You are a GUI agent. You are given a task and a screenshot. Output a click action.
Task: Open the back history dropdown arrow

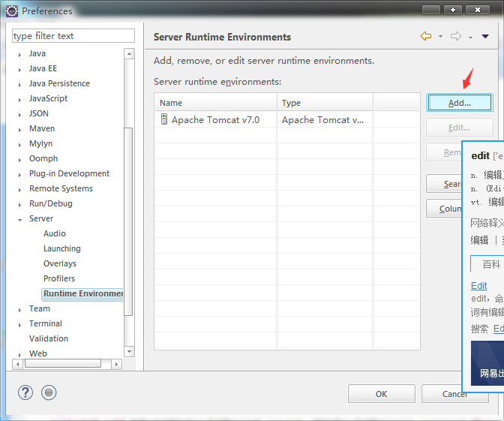coord(440,36)
